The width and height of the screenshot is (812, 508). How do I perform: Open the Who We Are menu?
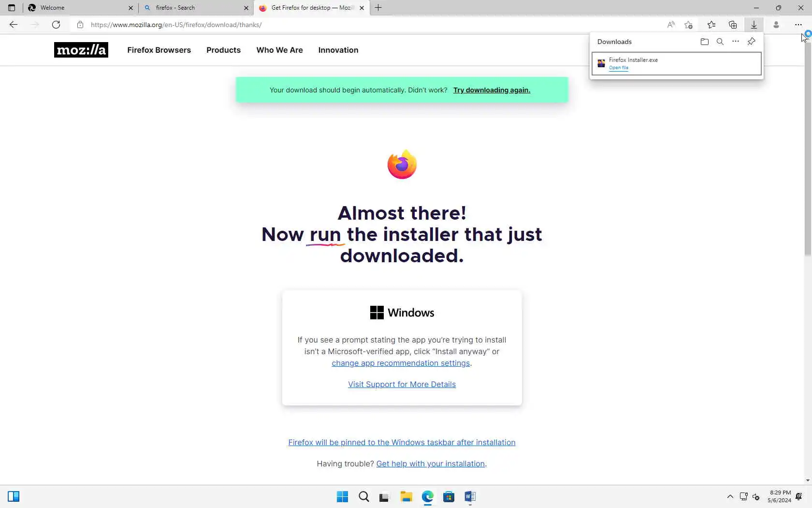click(x=280, y=50)
